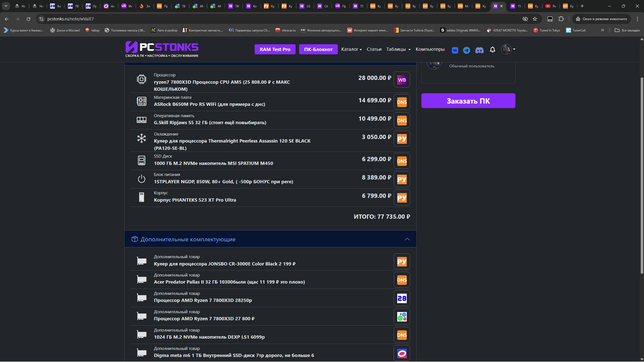This screenshot has height=362, width=644.
Task: Expand the Таблицы dropdown menu
Action: point(398,49)
